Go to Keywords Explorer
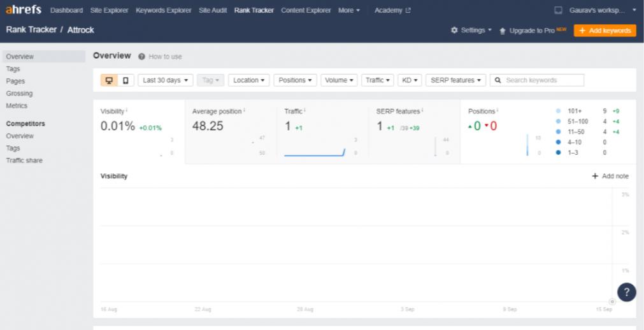The width and height of the screenshot is (644, 330). (x=163, y=10)
